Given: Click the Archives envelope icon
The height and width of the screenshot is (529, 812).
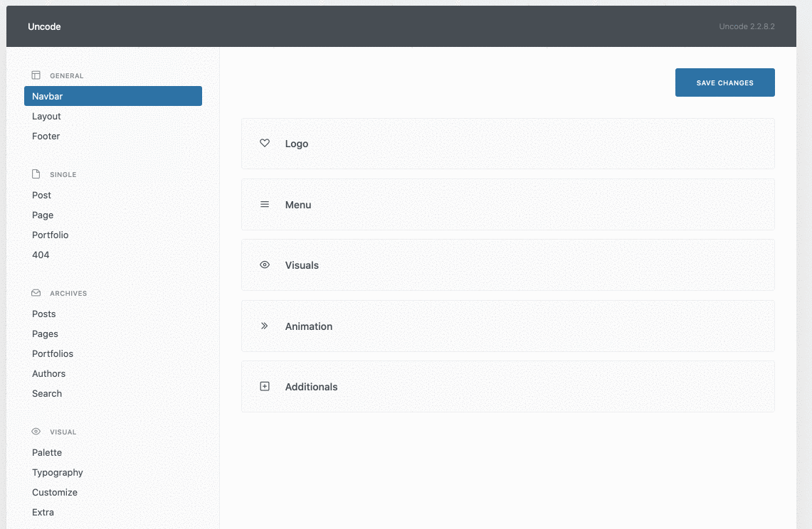Looking at the screenshot, I should [35, 292].
